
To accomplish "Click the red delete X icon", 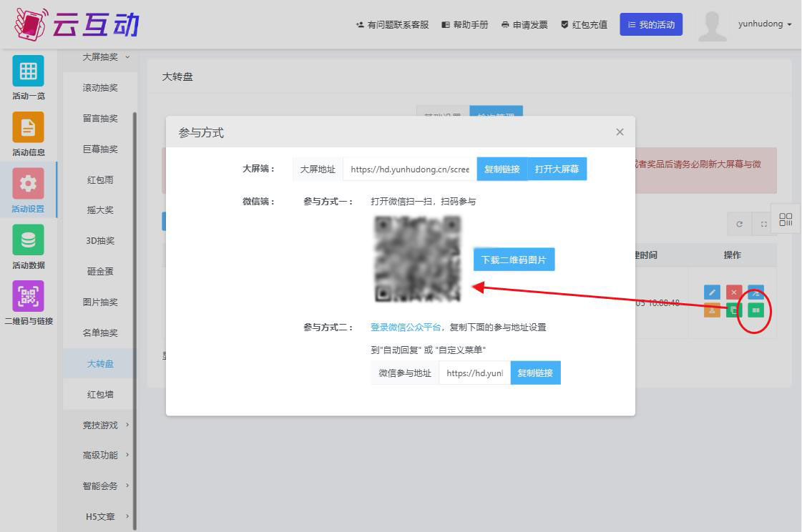I will pyautogui.click(x=734, y=292).
